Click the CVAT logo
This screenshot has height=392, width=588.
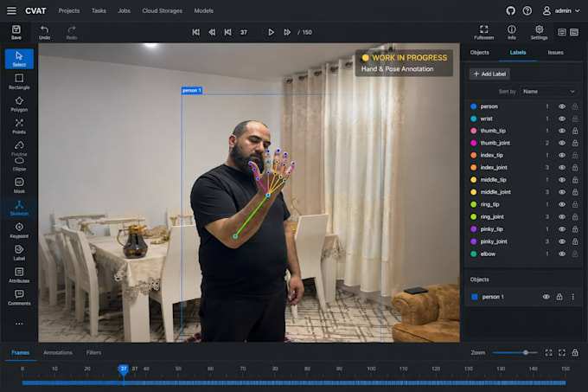pyautogui.click(x=35, y=10)
